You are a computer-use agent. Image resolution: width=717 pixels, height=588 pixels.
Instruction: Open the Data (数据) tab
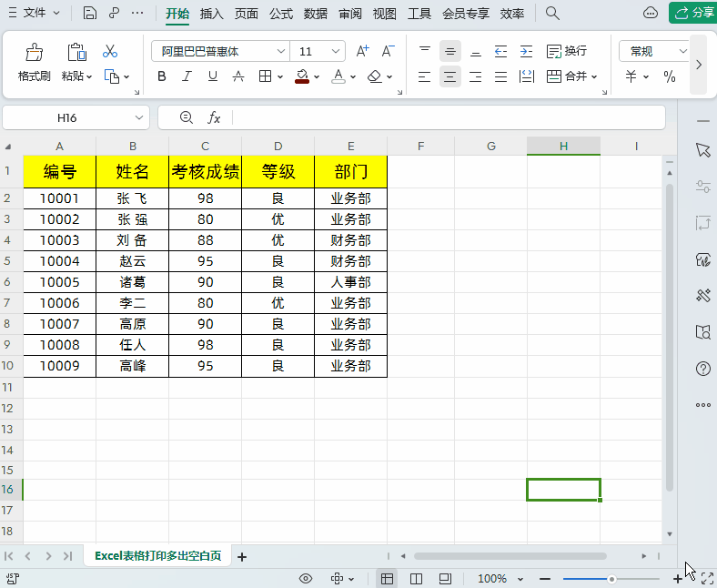(316, 14)
